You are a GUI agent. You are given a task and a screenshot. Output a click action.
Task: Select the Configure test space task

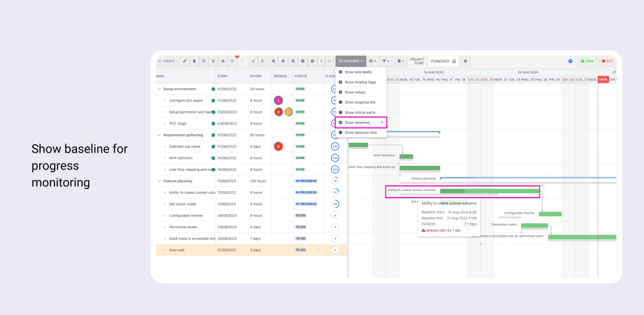coord(186,100)
